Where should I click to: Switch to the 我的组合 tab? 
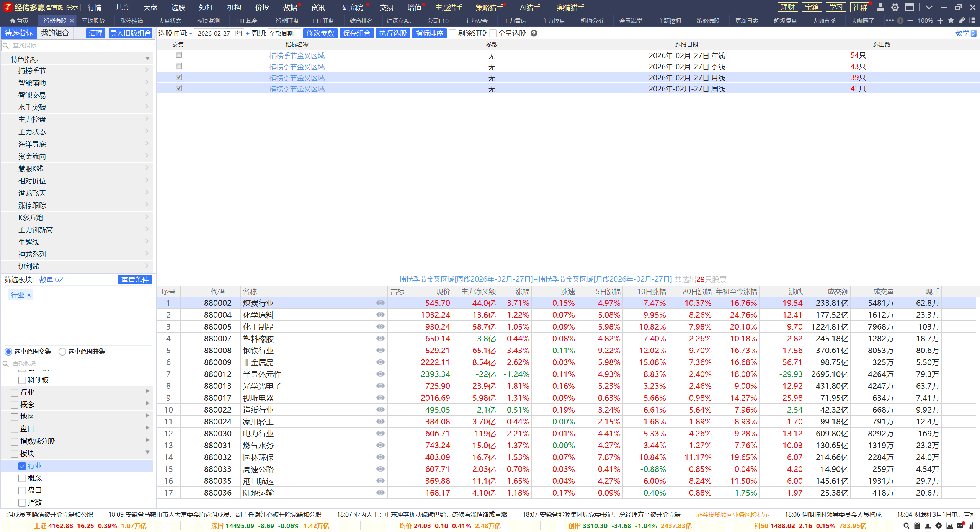point(55,33)
